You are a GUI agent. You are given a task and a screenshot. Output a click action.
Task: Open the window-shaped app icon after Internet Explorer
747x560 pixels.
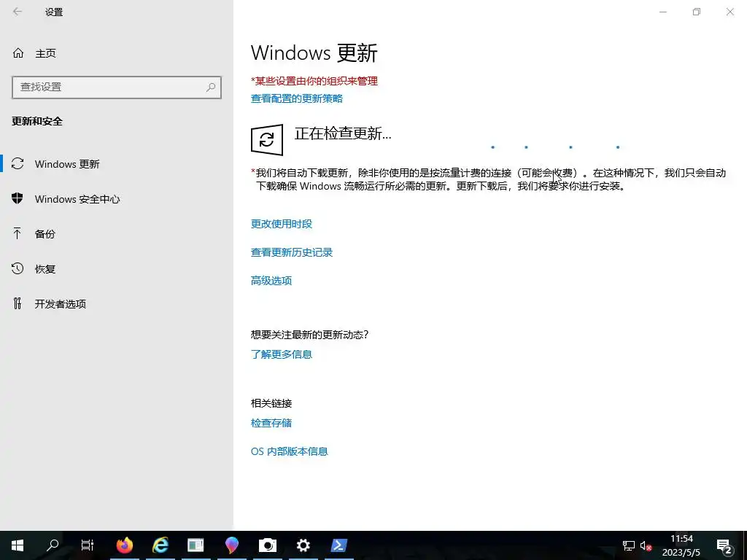(196, 545)
